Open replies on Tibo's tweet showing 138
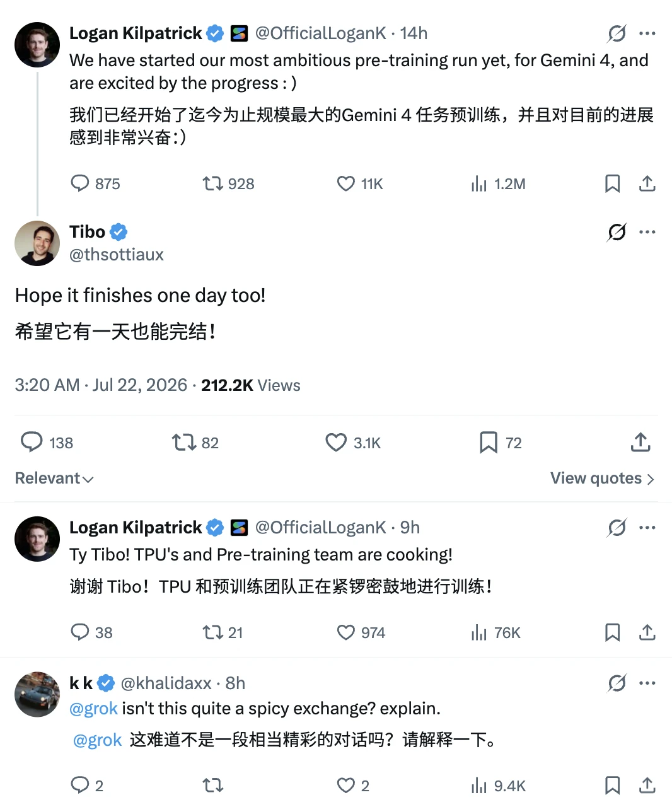672x807 pixels. click(32, 443)
